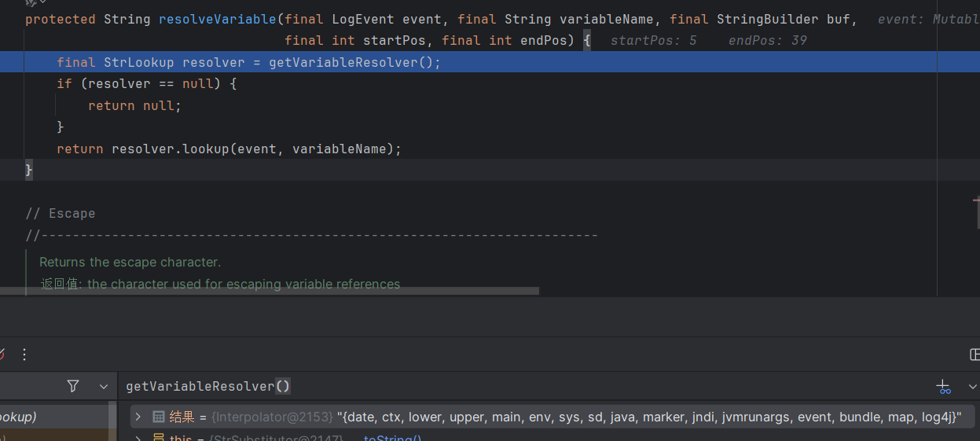
Task: Click the inline hint 'startPos: 5'
Action: (x=653, y=40)
